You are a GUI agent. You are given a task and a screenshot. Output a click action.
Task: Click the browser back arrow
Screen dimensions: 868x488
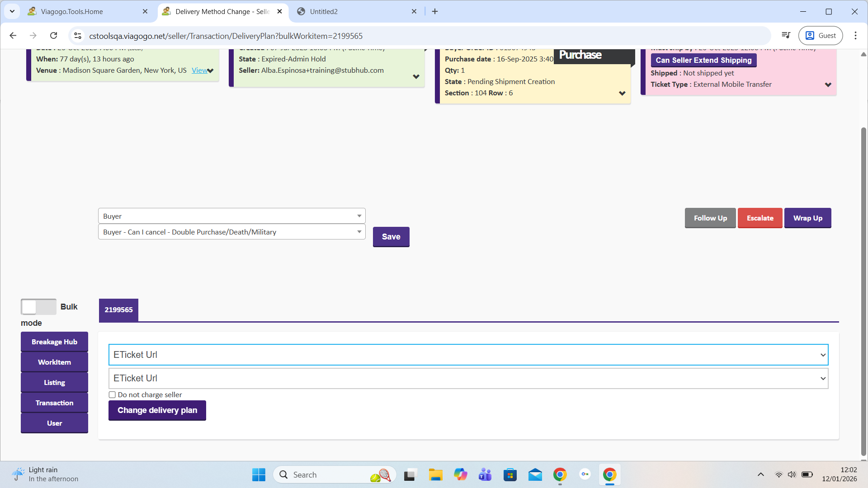tap(13, 36)
